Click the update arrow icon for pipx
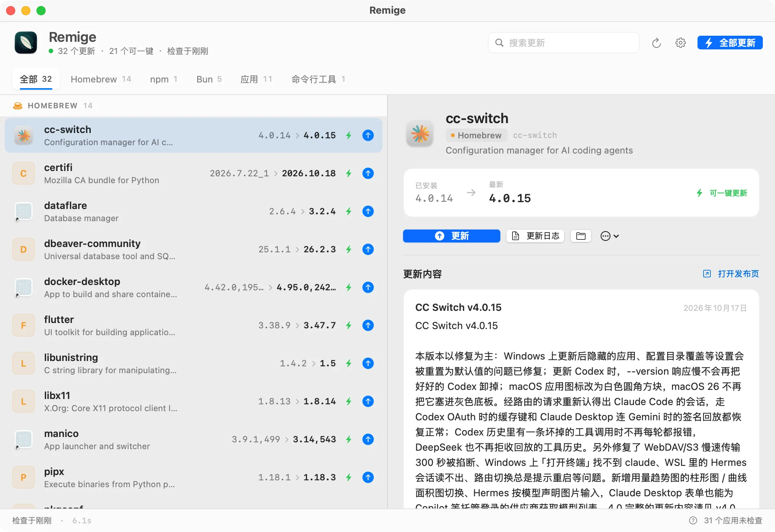This screenshot has width=775, height=532. pyautogui.click(x=368, y=477)
